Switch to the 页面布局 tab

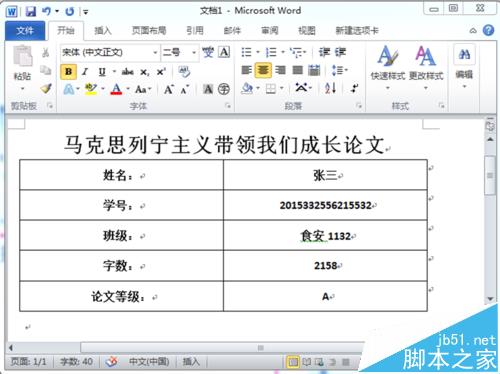[149, 31]
